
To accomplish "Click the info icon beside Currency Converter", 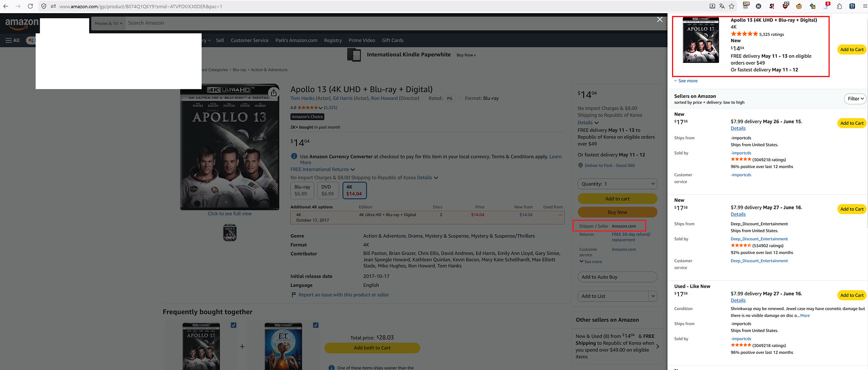I will click(x=294, y=156).
